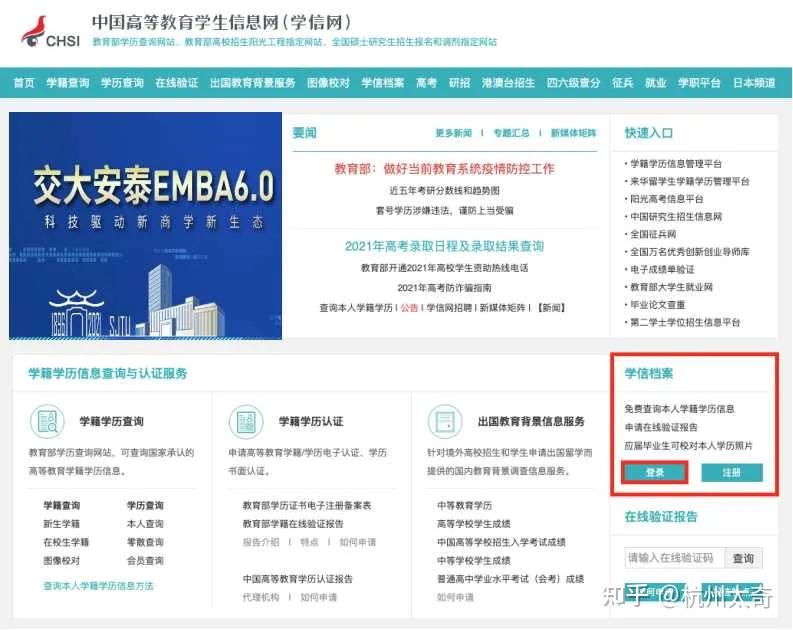
Task: Click the 代理机构 link
Action: click(261, 597)
